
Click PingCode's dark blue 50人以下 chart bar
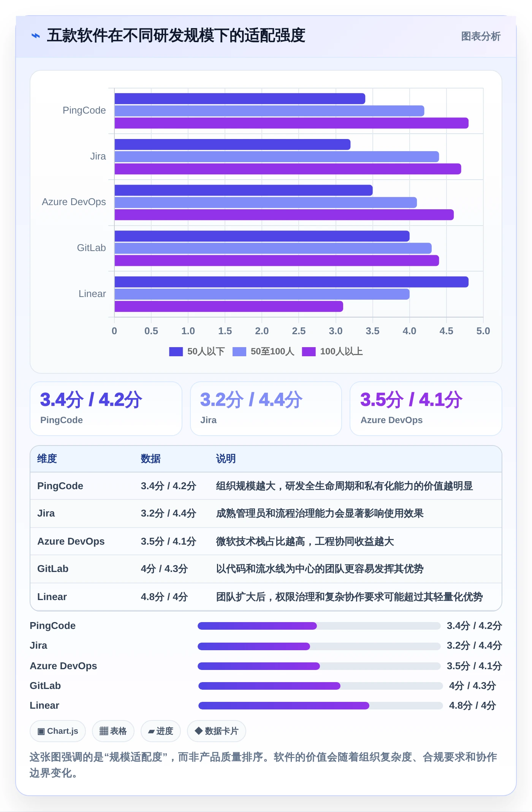pos(240,99)
